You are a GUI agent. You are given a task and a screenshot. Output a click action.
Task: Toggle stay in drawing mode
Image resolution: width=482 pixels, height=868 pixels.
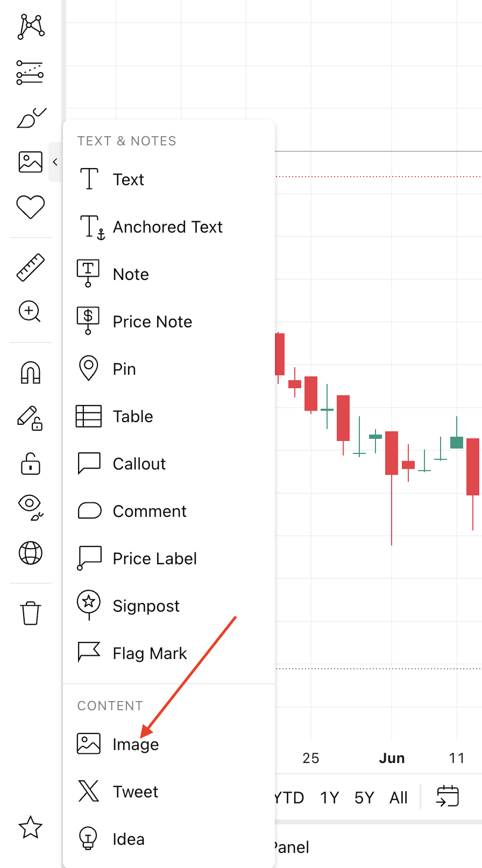point(31,418)
